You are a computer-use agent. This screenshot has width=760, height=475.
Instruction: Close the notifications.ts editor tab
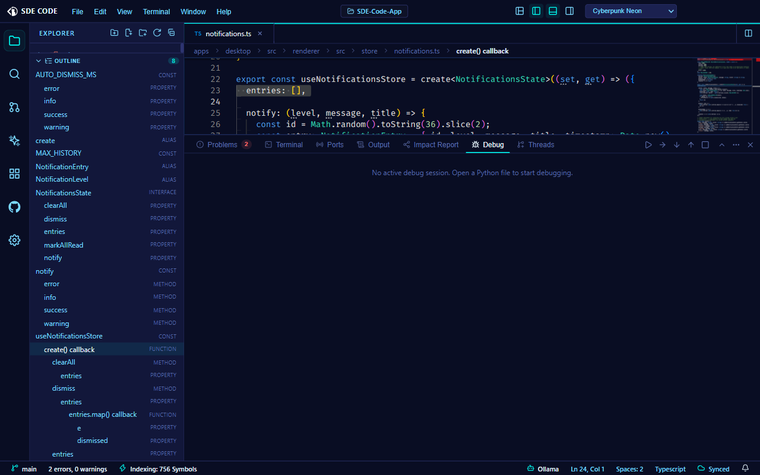[x=260, y=33]
